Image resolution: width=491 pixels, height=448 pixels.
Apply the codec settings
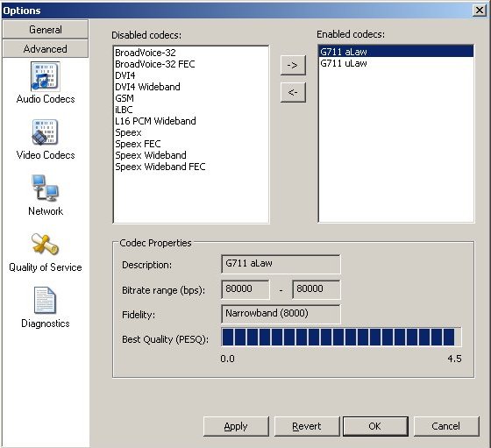tap(236, 426)
